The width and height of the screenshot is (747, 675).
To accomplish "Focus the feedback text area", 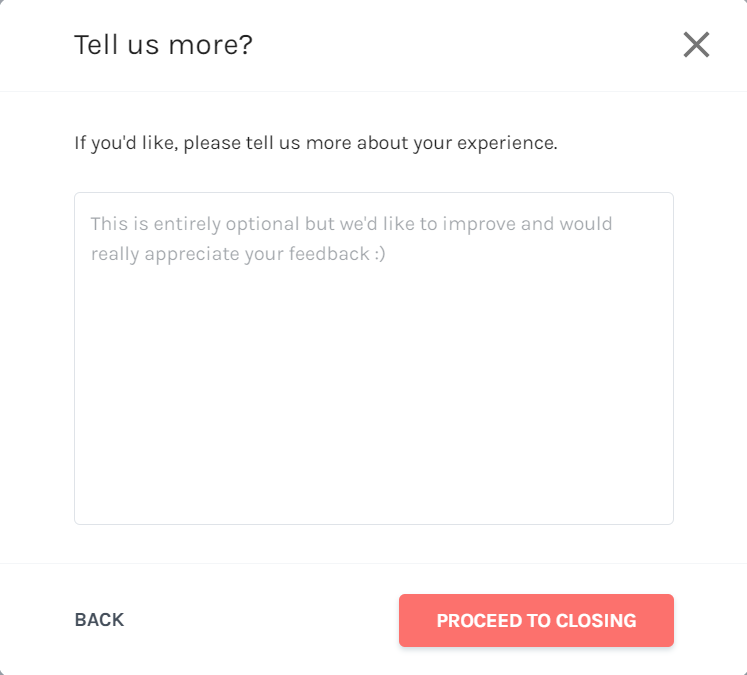I will (374, 358).
